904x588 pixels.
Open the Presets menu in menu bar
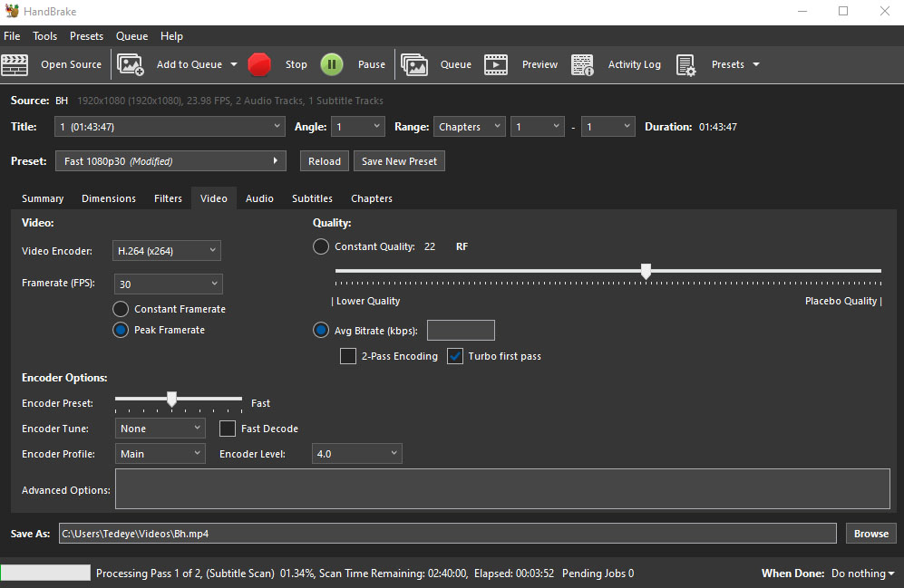(x=86, y=35)
